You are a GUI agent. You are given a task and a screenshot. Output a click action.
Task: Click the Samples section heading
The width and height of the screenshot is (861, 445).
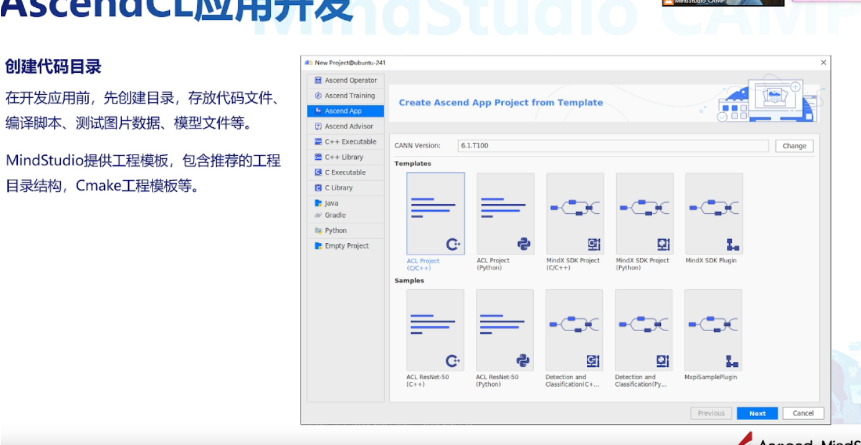point(409,281)
